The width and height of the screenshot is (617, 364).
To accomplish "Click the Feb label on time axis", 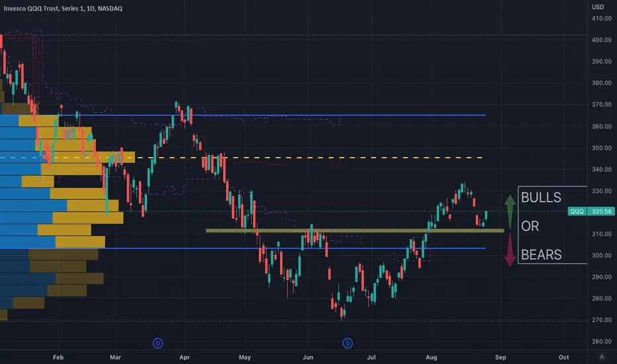I will 58,357.
